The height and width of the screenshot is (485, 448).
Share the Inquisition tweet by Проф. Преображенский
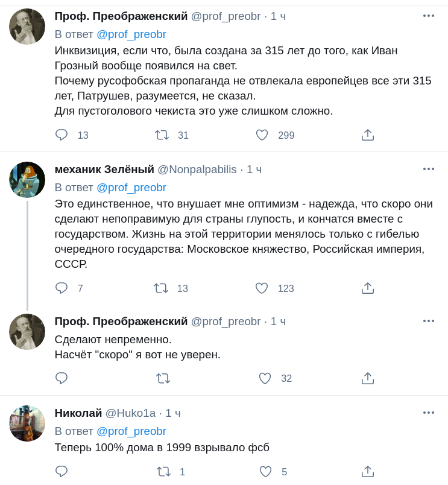click(368, 135)
